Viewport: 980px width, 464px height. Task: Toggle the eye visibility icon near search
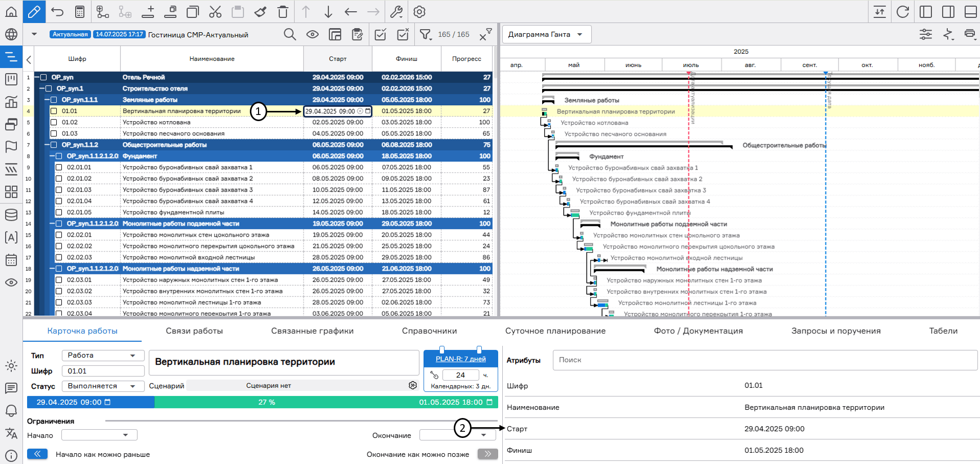point(312,34)
